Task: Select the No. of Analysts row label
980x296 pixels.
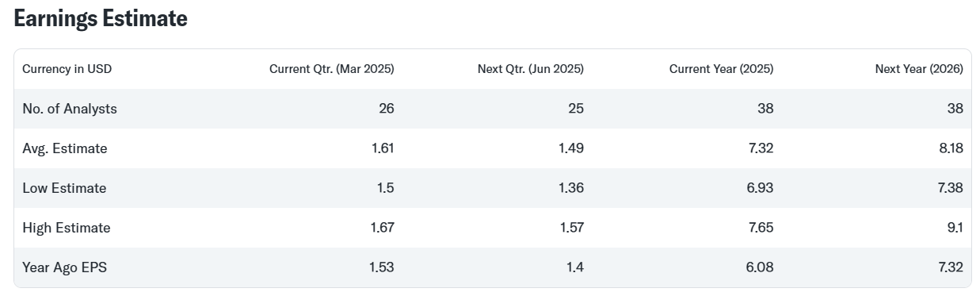Action: pos(70,109)
